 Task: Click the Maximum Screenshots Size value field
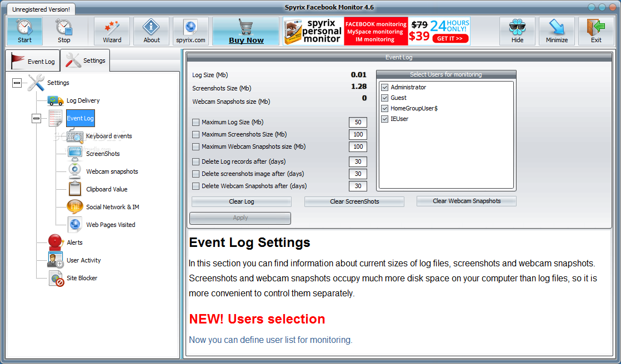[x=358, y=134]
